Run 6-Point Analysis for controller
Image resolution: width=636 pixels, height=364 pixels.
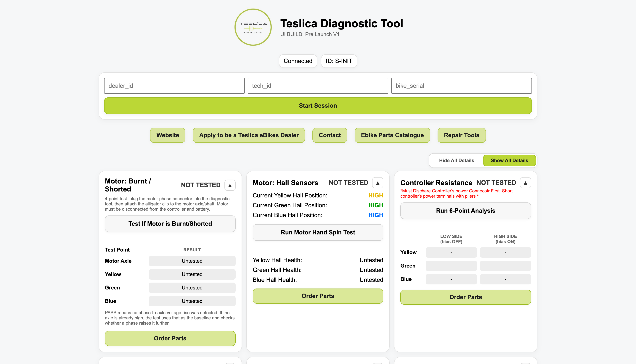465,211
